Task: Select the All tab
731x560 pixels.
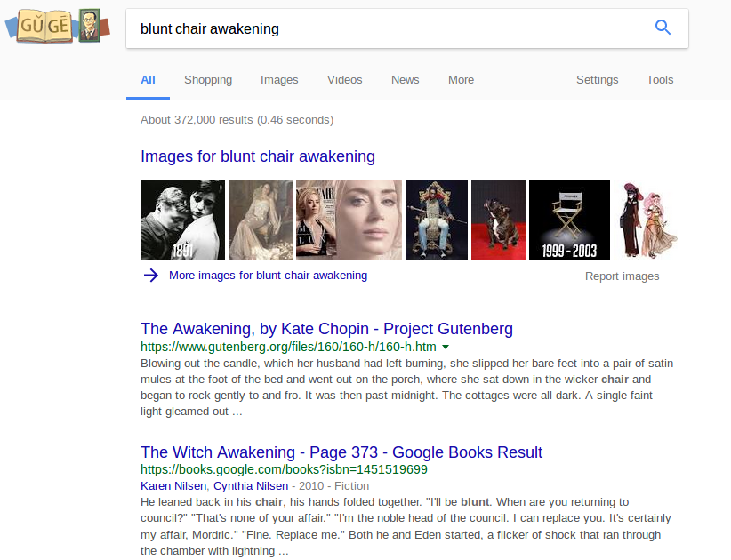Action: pos(148,80)
